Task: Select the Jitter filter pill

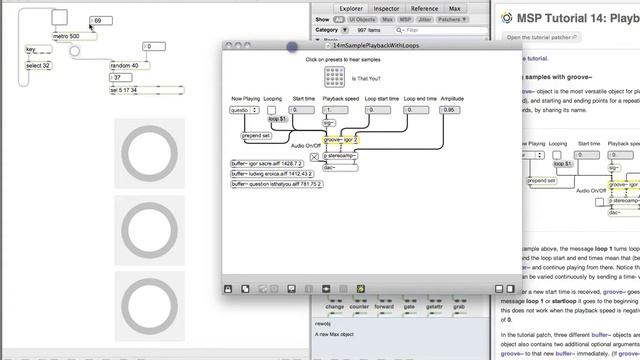Action: 424,20
